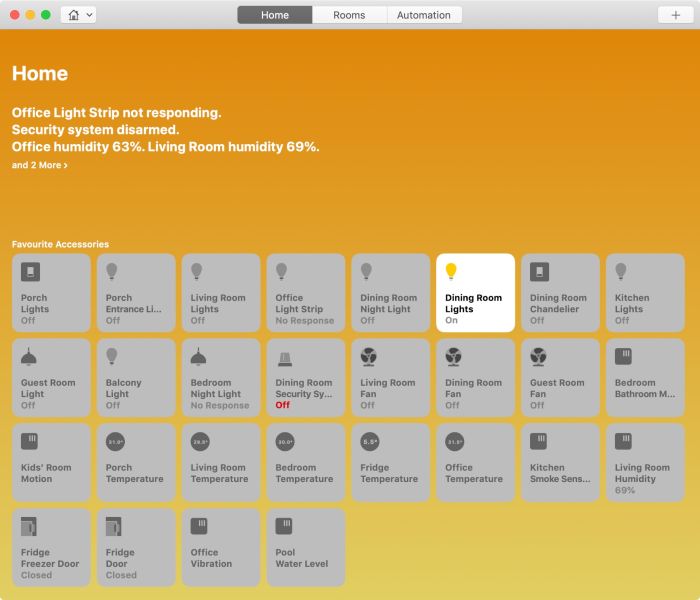700x600 pixels.
Task: Click the Kitchen Lights bulb icon
Action: click(621, 271)
